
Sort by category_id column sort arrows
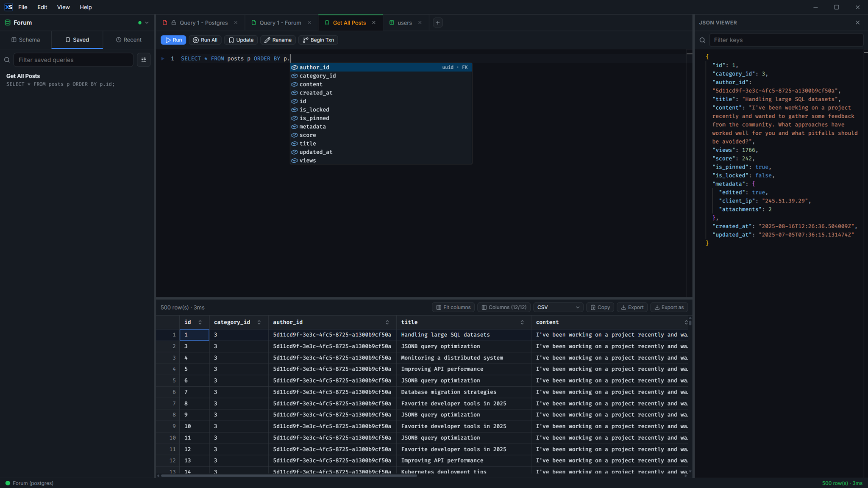[x=259, y=323]
